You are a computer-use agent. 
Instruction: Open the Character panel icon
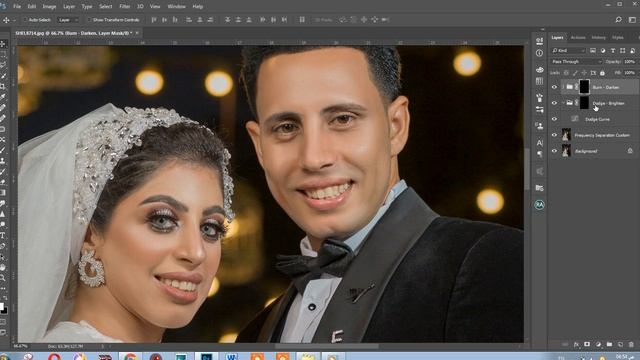point(540,143)
